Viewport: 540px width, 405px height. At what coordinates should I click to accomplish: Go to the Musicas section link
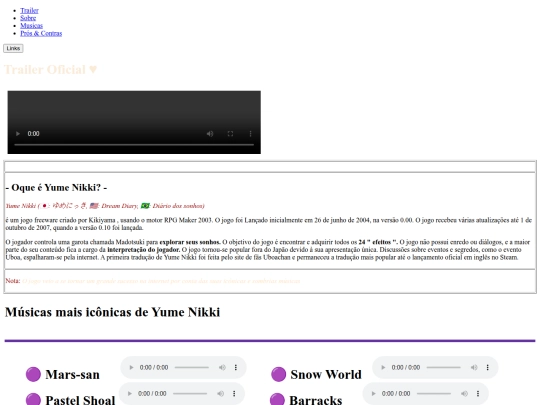[x=31, y=25]
